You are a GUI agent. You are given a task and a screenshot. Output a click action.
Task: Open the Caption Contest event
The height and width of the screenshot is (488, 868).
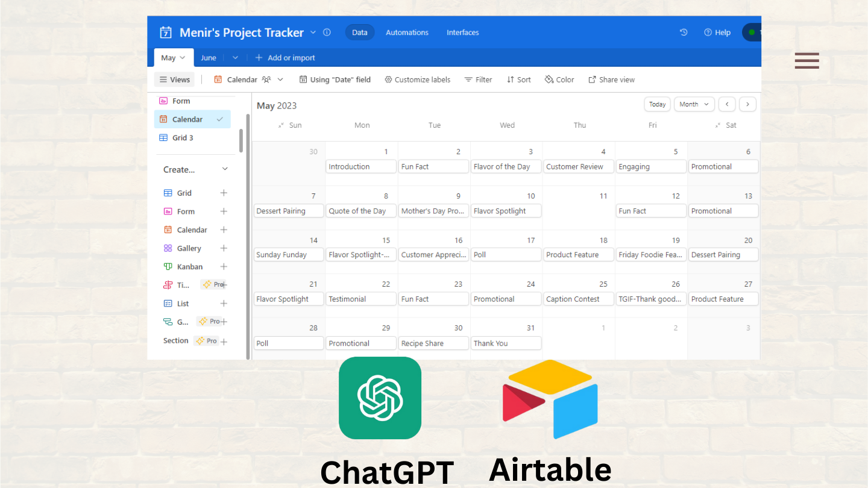tap(579, 299)
